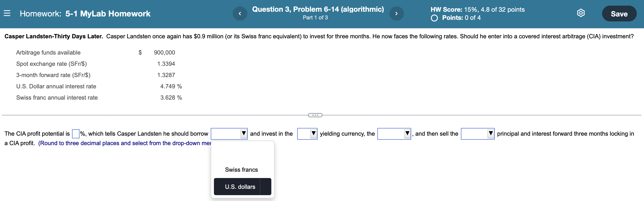Click the ellipsis divider control

coord(315,115)
